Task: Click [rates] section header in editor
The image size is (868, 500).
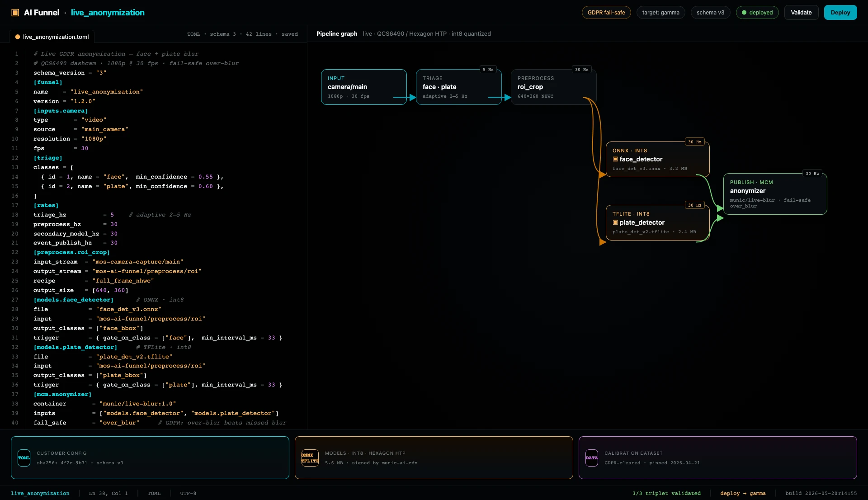Action: pos(46,205)
